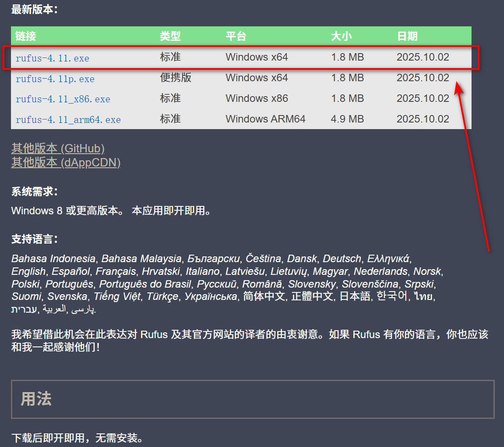
Task: Click the 한국어 language link
Action: tap(392, 296)
